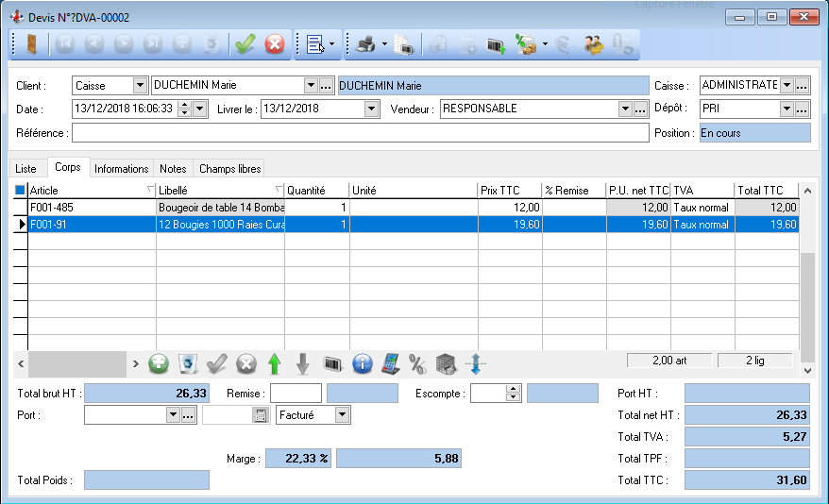Toggle the blue select-all box in grid header

pyautogui.click(x=20, y=191)
